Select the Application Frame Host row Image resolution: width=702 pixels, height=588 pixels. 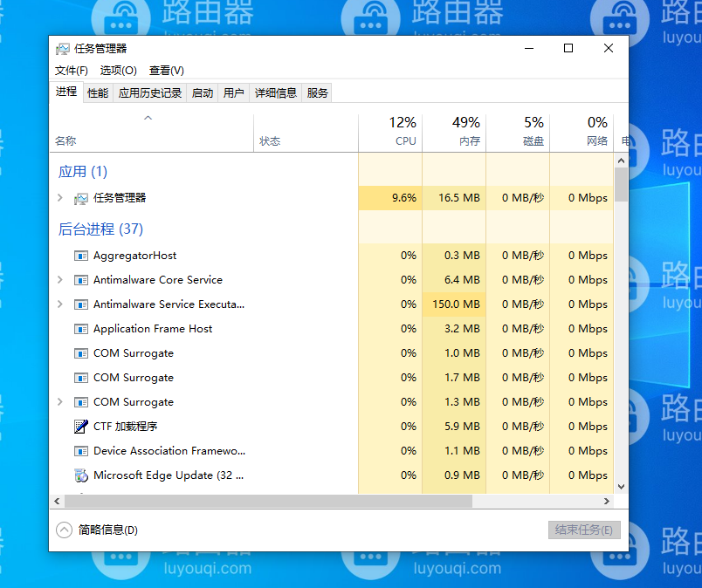tap(331, 329)
